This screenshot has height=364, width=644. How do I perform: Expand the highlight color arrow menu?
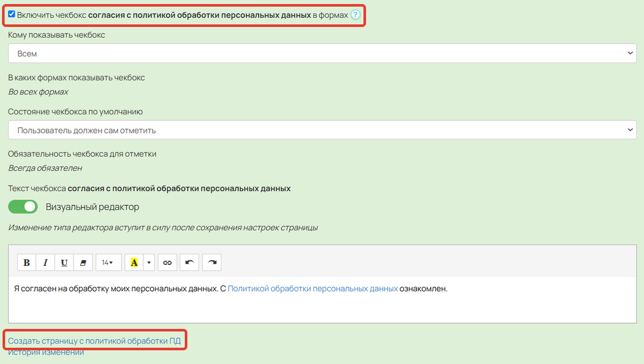(x=149, y=262)
